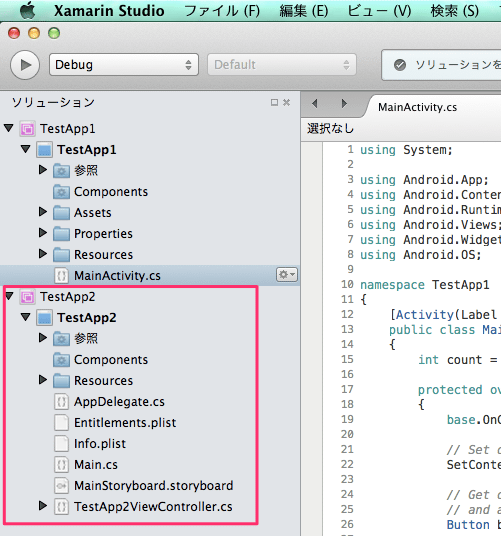The height and width of the screenshot is (536, 501).
Task: Expand Resources folder under TestApp2
Action: pyautogui.click(x=43, y=379)
